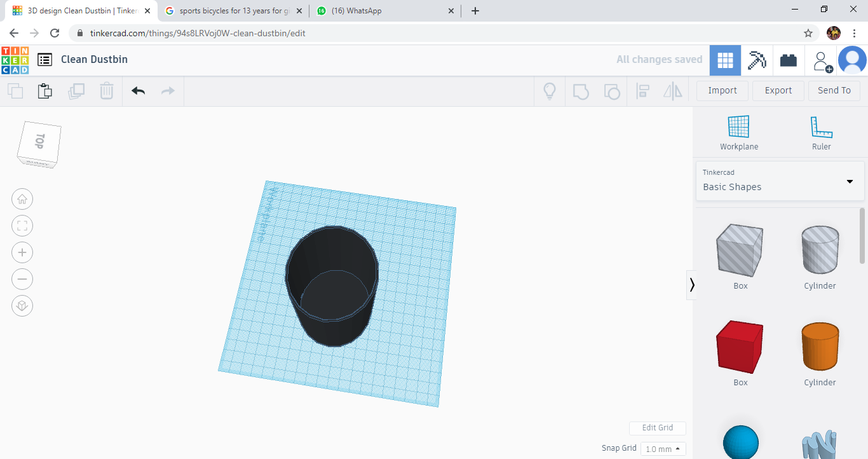Click the Duplicate and repeat icon
The height and width of the screenshot is (459, 868).
click(x=76, y=91)
